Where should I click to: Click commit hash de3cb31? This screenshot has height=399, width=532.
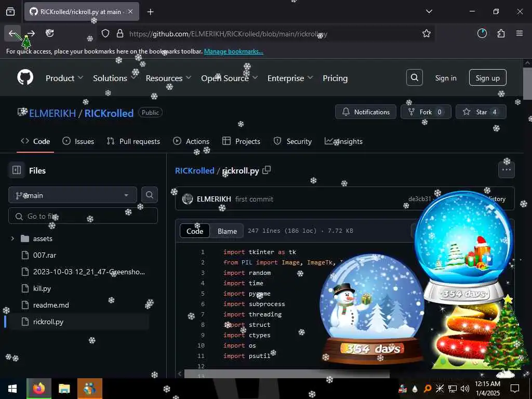(420, 199)
